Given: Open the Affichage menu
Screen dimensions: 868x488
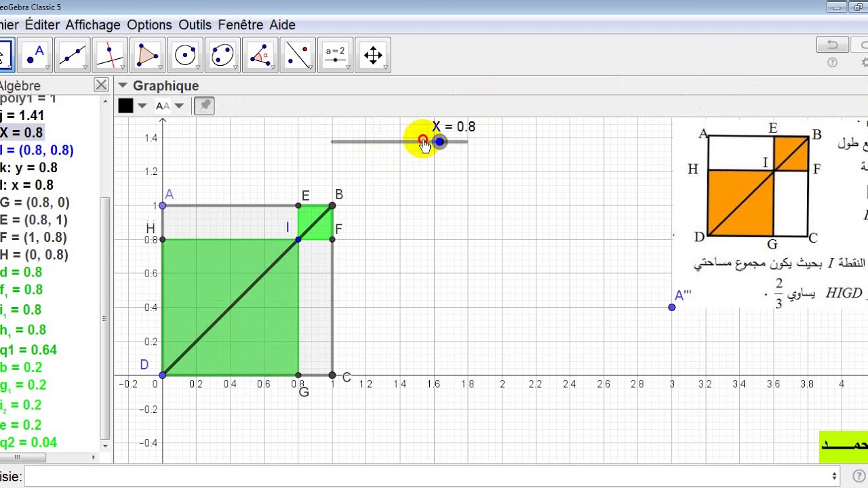Looking at the screenshot, I should [x=93, y=24].
